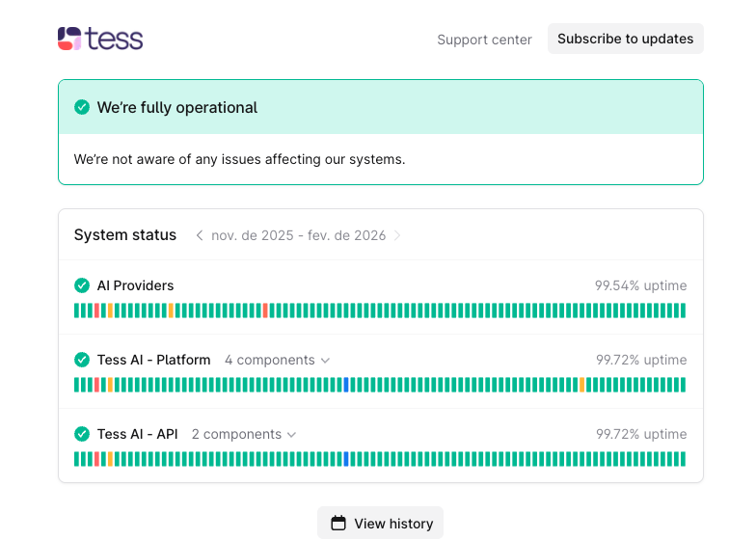Click the green check icon beside 'We're fully operational'
The width and height of the screenshot is (756, 540).
(x=82, y=107)
